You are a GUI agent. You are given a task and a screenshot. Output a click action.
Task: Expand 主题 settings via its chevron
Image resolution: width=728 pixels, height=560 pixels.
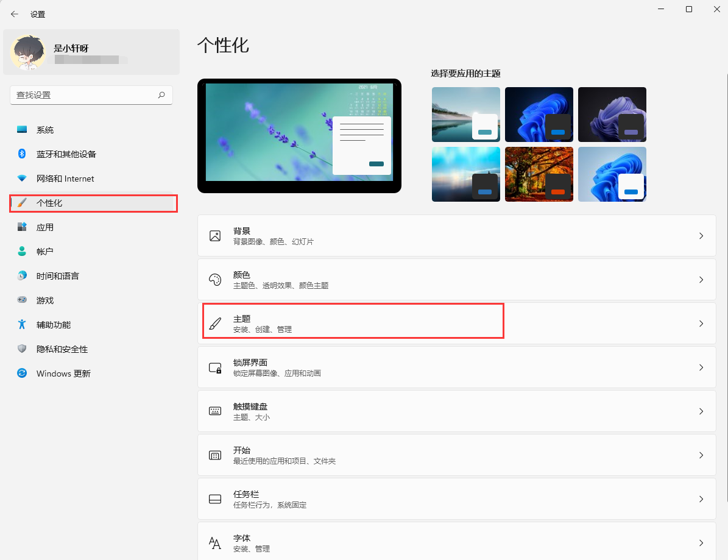[701, 324]
